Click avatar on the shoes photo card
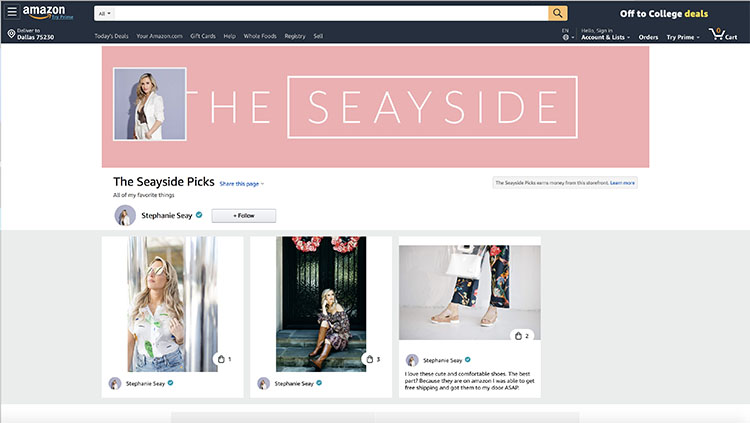Image resolution: width=750 pixels, height=423 pixels. point(412,360)
